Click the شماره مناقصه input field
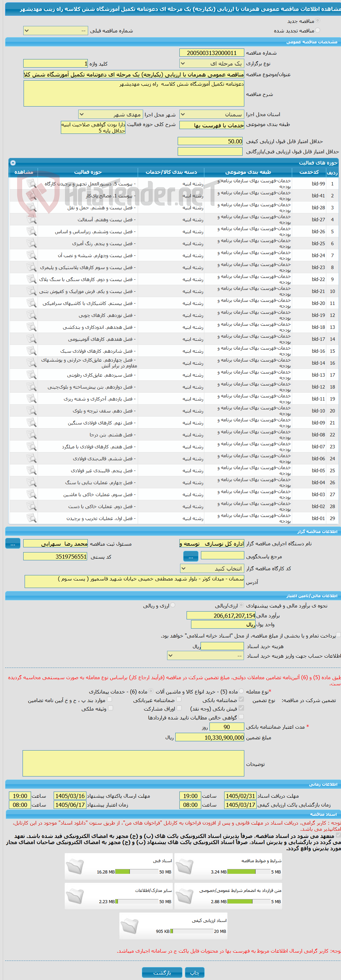This screenshot has height=980, width=341. coord(212,53)
